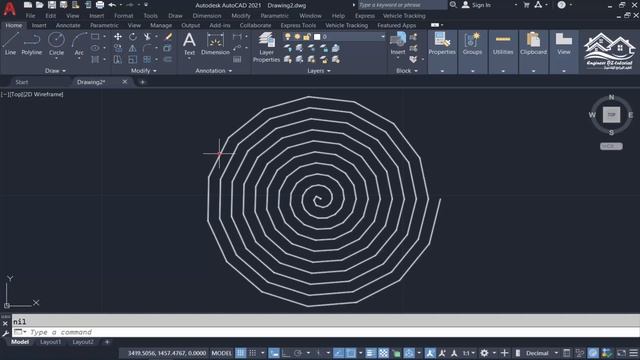This screenshot has width=640, height=360.
Task: Select the Hatch tool
Action: pos(95,60)
